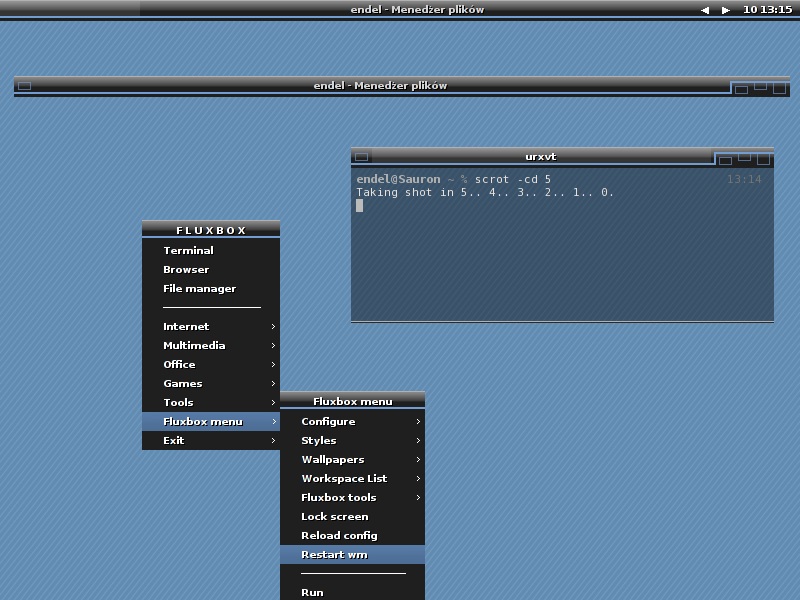Click the toolbar clock 13:15
Screen dimensions: 800x600
[767, 9]
